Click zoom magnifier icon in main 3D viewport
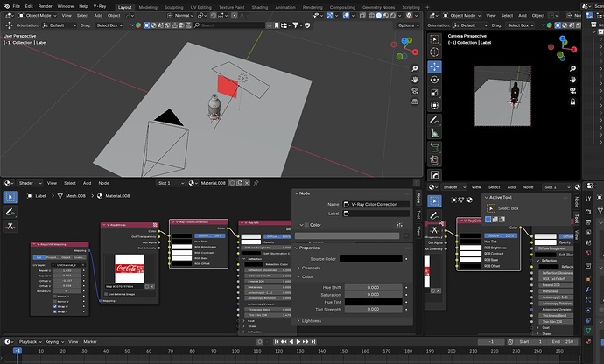Screen dimensions: 604x364 coord(414,68)
